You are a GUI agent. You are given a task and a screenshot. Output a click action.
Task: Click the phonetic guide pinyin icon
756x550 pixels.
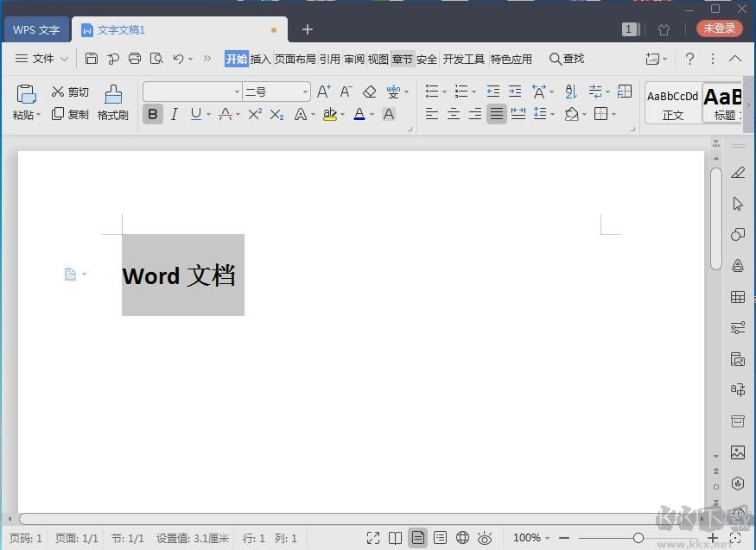coord(392,90)
